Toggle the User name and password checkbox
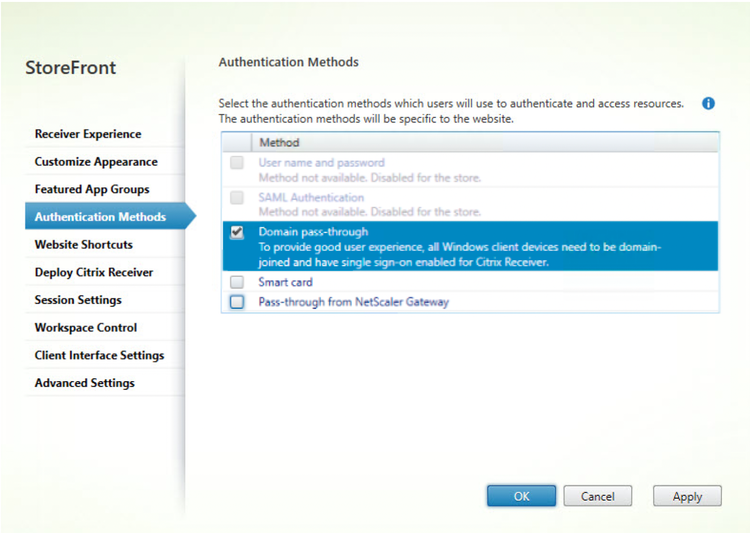 (x=237, y=163)
